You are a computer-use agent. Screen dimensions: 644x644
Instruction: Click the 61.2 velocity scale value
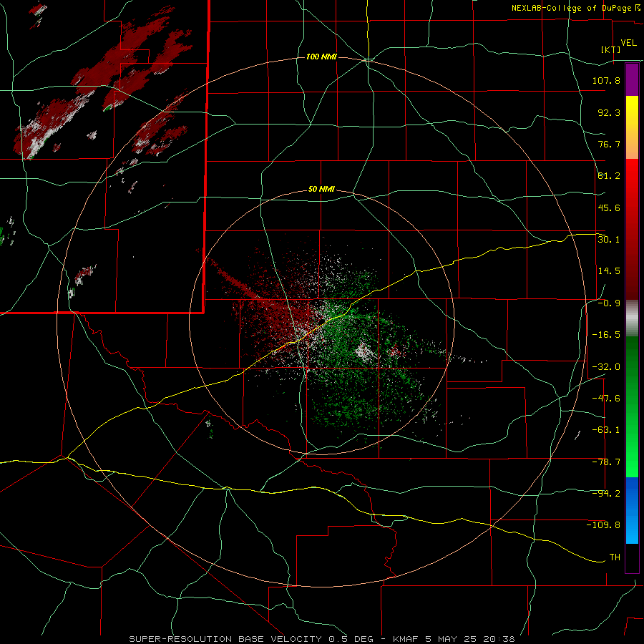click(x=609, y=176)
